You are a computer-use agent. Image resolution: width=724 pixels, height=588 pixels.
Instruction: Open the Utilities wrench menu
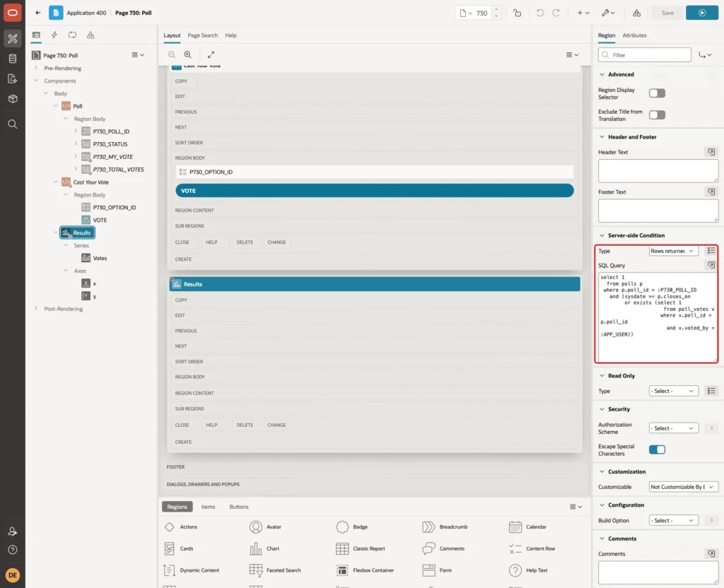click(608, 13)
